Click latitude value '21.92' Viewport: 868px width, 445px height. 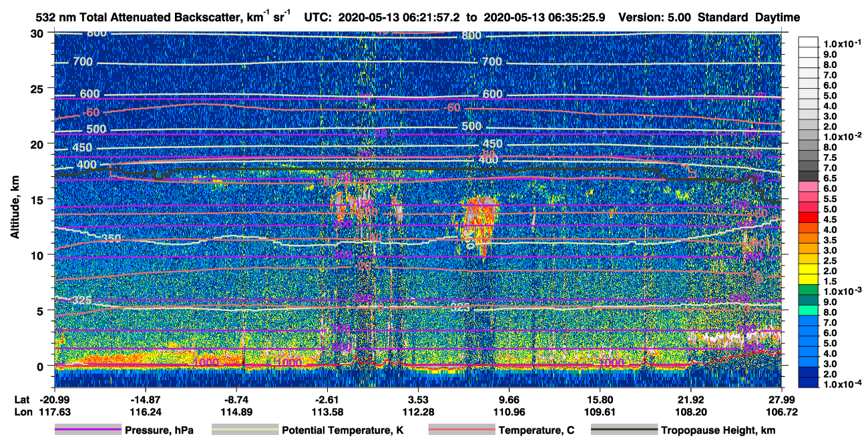[x=690, y=399]
